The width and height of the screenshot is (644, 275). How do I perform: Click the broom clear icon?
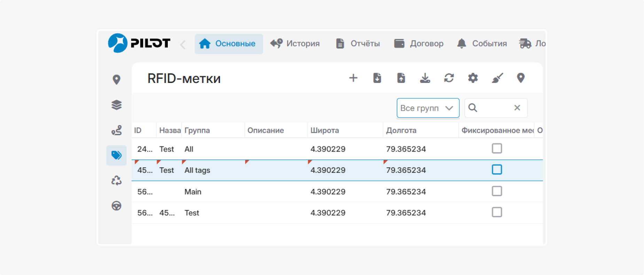pos(497,78)
